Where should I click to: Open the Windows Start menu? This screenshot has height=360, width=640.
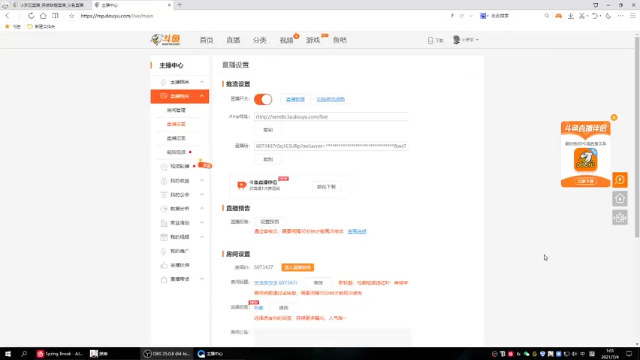7,354
